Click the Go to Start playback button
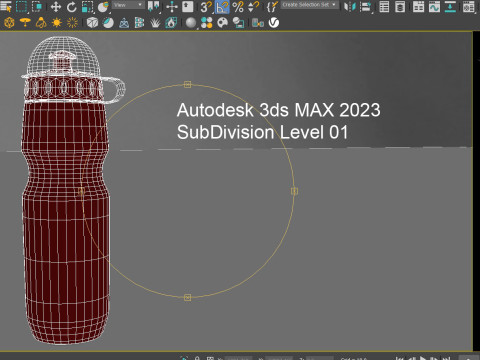The width and height of the screenshot is (480, 360). [400, 358]
